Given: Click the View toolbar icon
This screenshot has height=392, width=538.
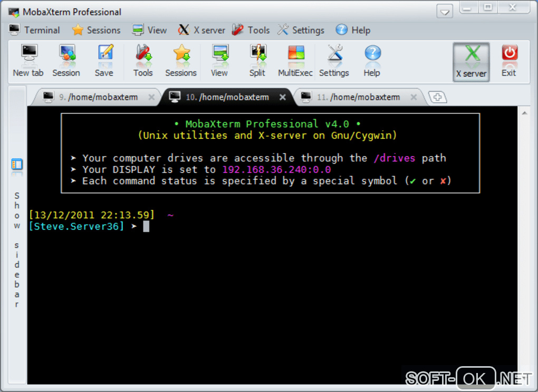Looking at the screenshot, I should pyautogui.click(x=219, y=61).
